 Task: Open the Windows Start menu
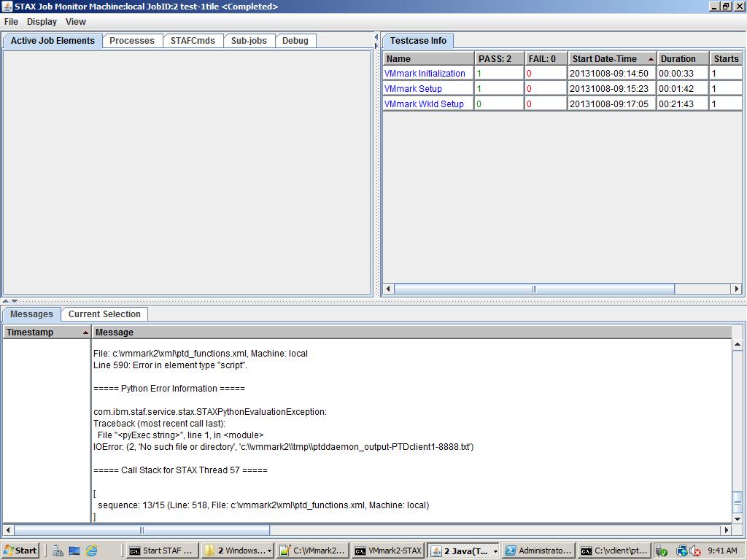coord(20,551)
